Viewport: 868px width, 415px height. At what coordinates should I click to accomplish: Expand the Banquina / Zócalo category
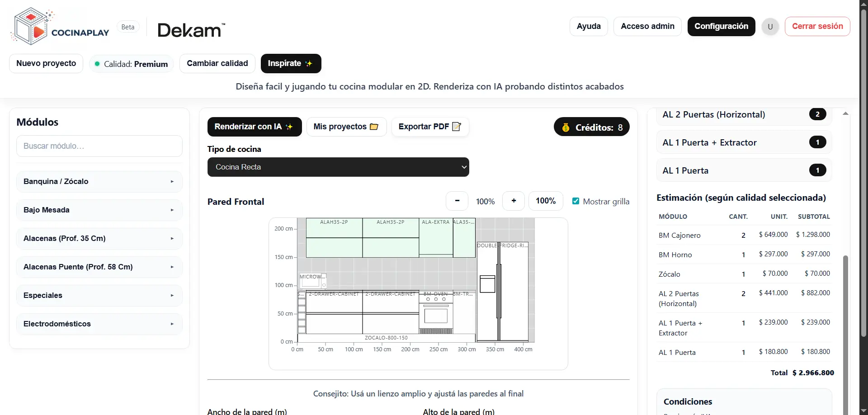click(x=99, y=182)
